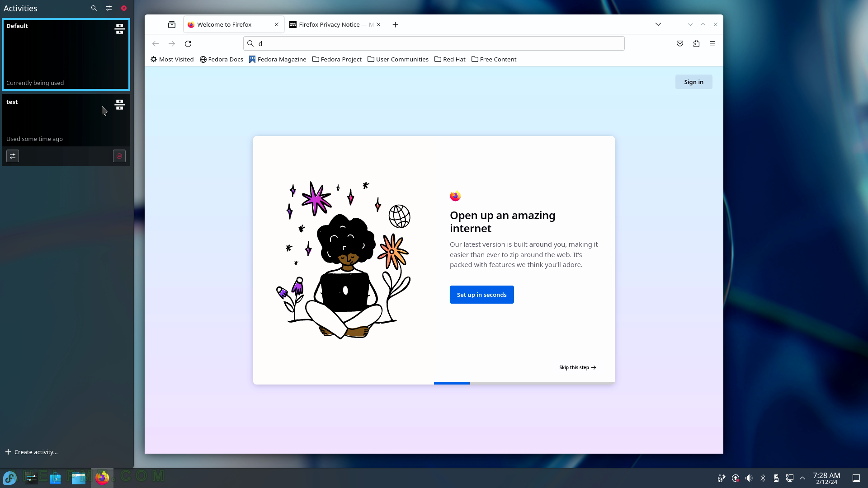Minimize the Firefox window
The width and height of the screenshot is (868, 488).
pos(690,24)
